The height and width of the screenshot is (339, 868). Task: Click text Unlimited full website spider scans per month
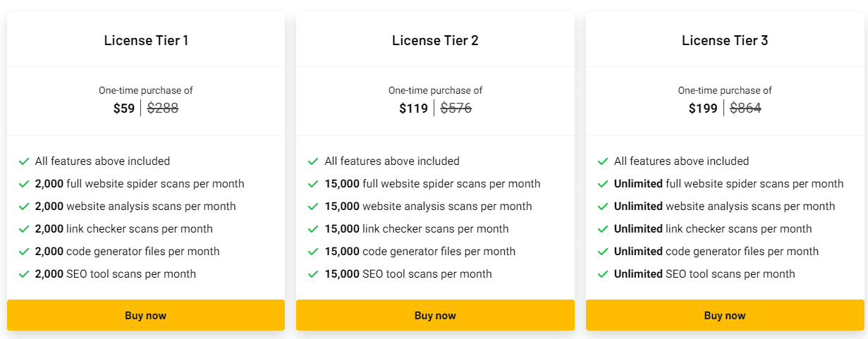pos(729,184)
